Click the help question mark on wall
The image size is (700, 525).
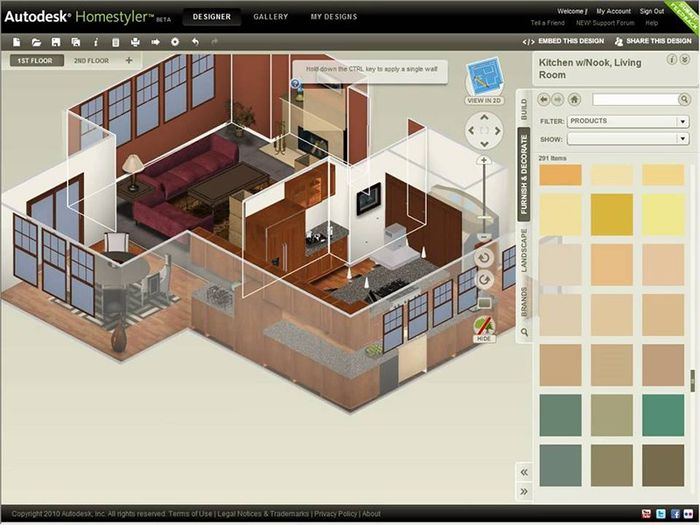pyautogui.click(x=295, y=83)
